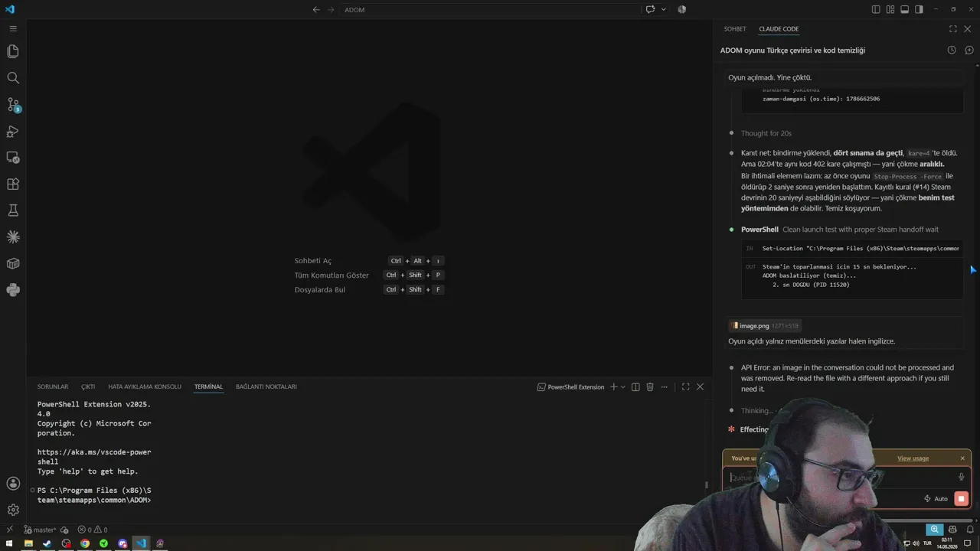Open the Source Control view
980x551 pixels.
click(13, 105)
